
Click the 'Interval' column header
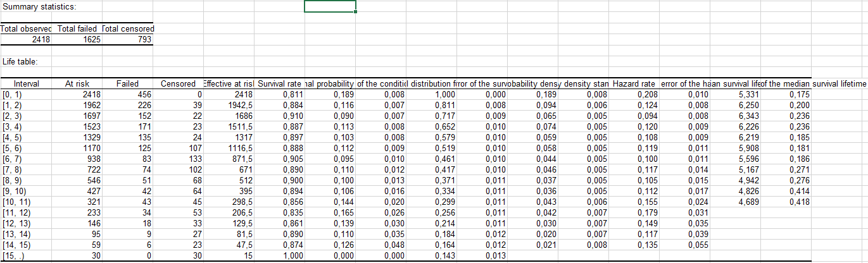tap(26, 84)
